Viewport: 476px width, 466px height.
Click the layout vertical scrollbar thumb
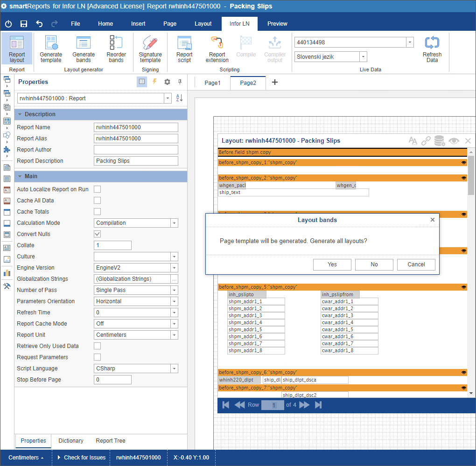[x=471, y=175]
